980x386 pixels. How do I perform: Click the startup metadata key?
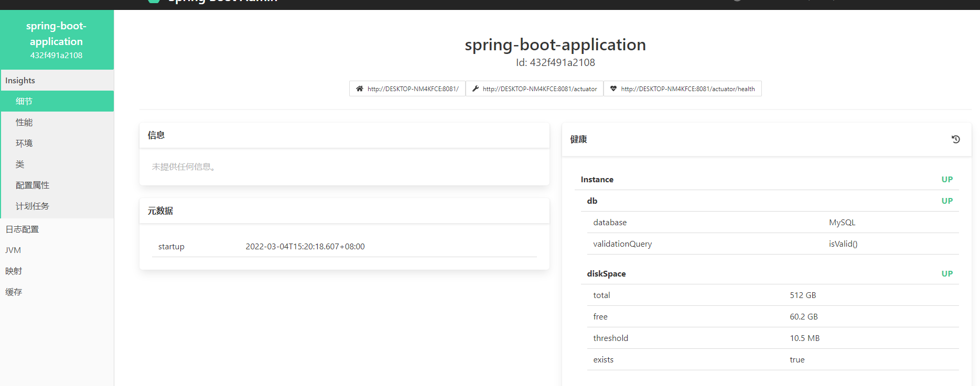[x=171, y=246]
